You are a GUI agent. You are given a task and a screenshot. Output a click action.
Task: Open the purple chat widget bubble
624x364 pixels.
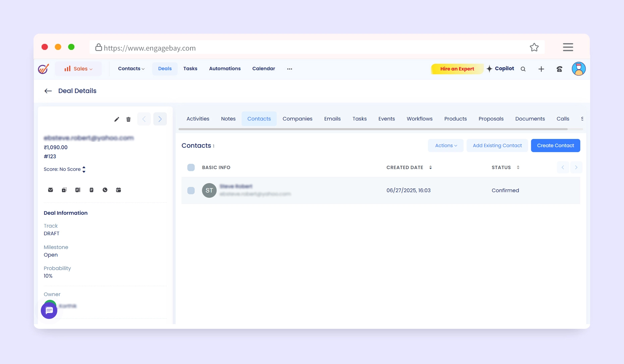49,310
